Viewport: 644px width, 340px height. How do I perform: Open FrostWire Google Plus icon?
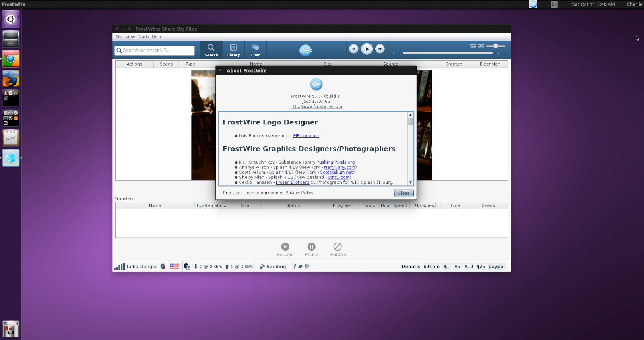[x=307, y=267]
